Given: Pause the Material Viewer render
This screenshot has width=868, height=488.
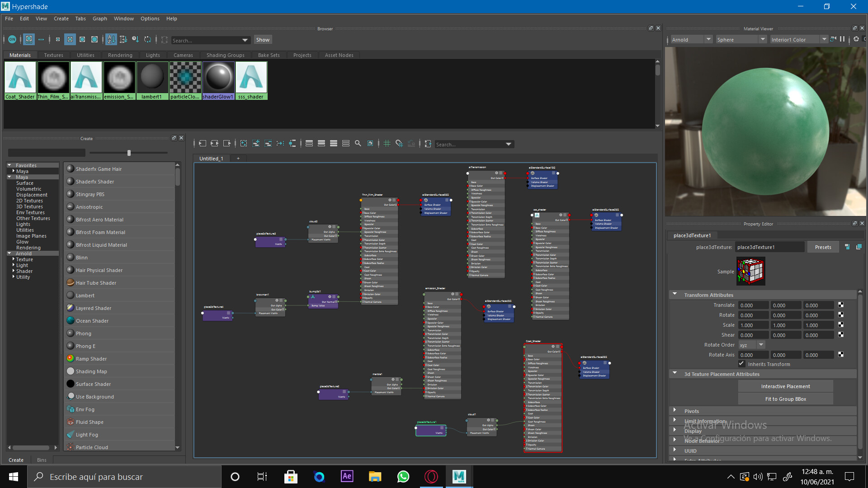Looking at the screenshot, I should point(842,39).
